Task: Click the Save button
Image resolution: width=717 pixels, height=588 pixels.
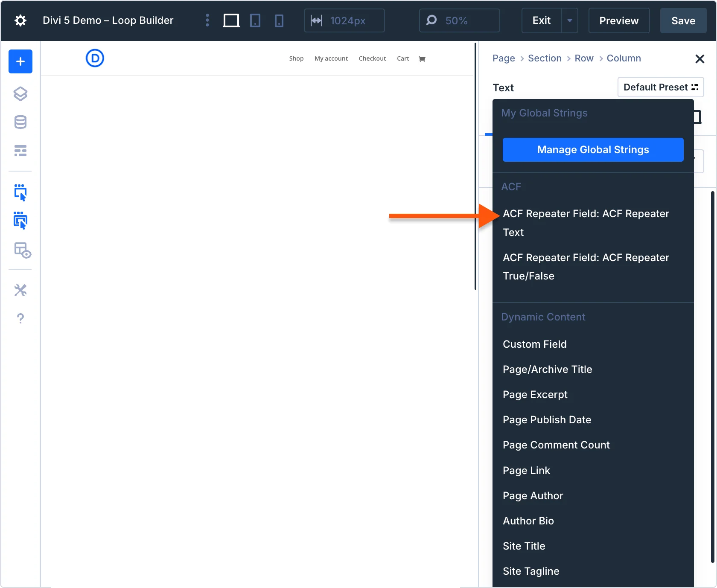Action: 683,20
